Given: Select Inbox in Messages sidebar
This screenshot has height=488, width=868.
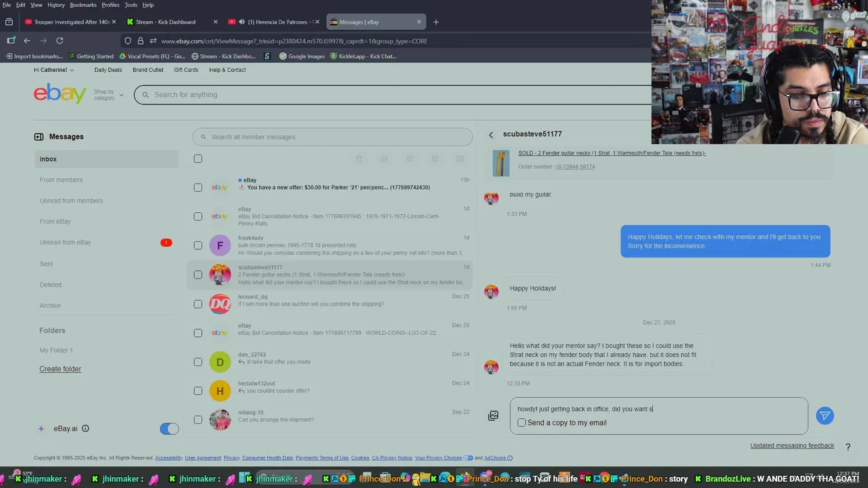Looking at the screenshot, I should click(106, 159).
